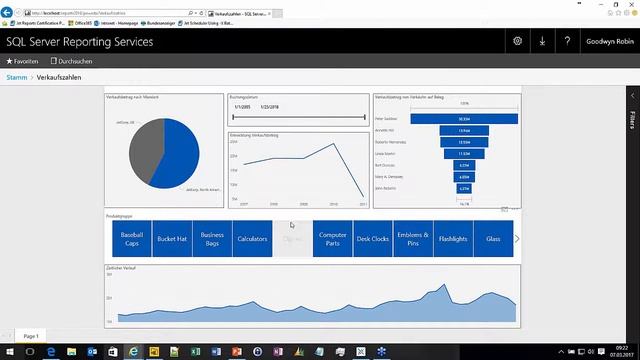The image size is (640, 360).
Task: Show more product tiles with right chevron
Action: coord(517,239)
